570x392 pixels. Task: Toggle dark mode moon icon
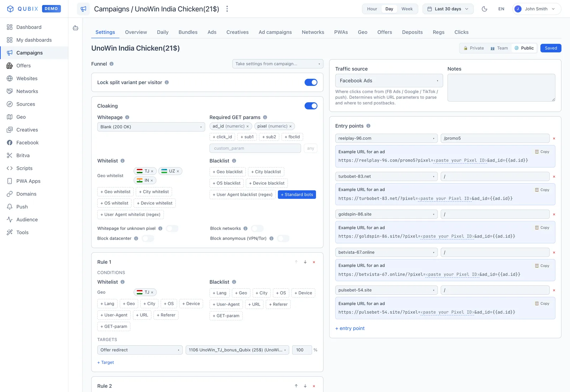click(x=484, y=9)
